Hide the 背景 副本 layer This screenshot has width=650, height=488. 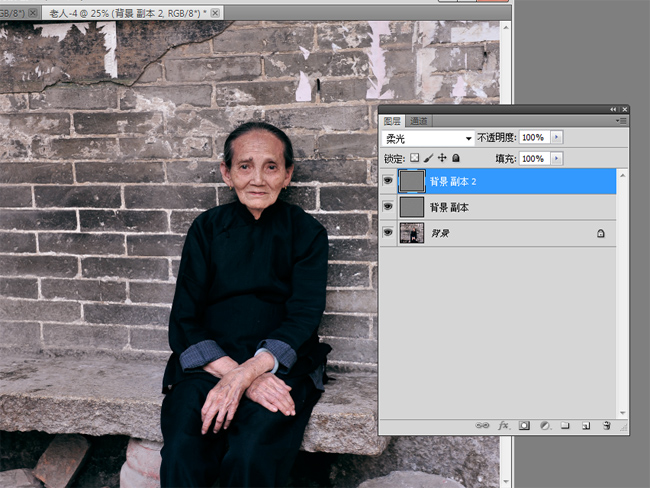click(388, 207)
